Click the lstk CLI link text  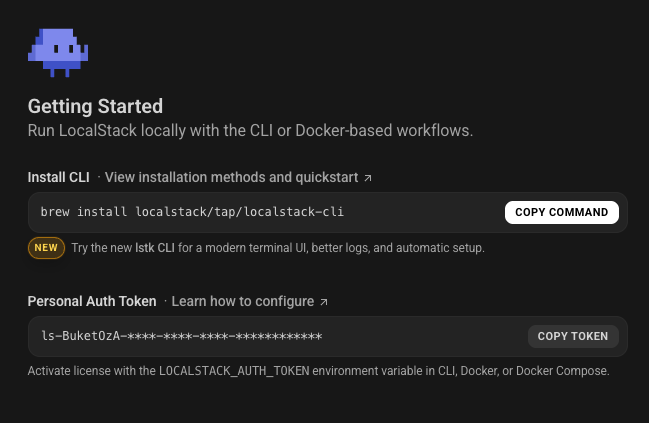155,248
